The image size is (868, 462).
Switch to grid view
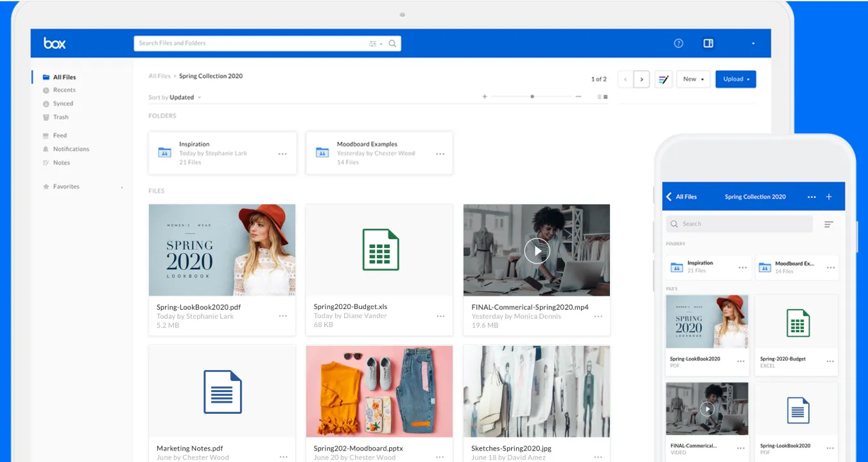(x=605, y=96)
